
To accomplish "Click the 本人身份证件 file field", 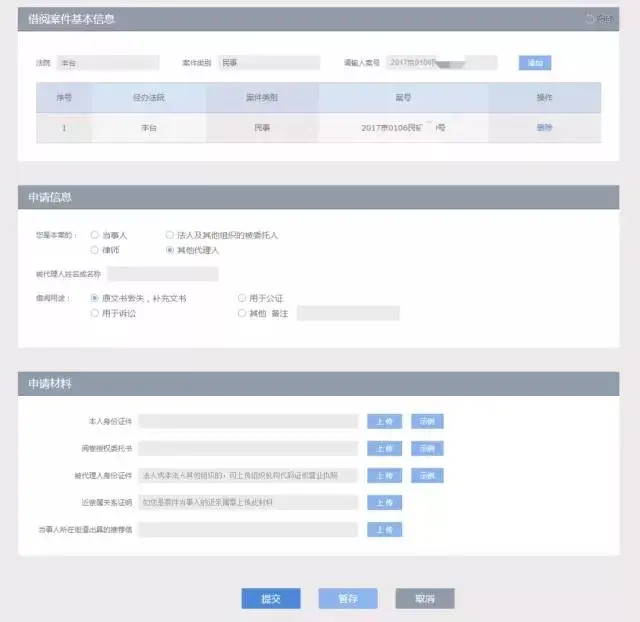I will (248, 421).
